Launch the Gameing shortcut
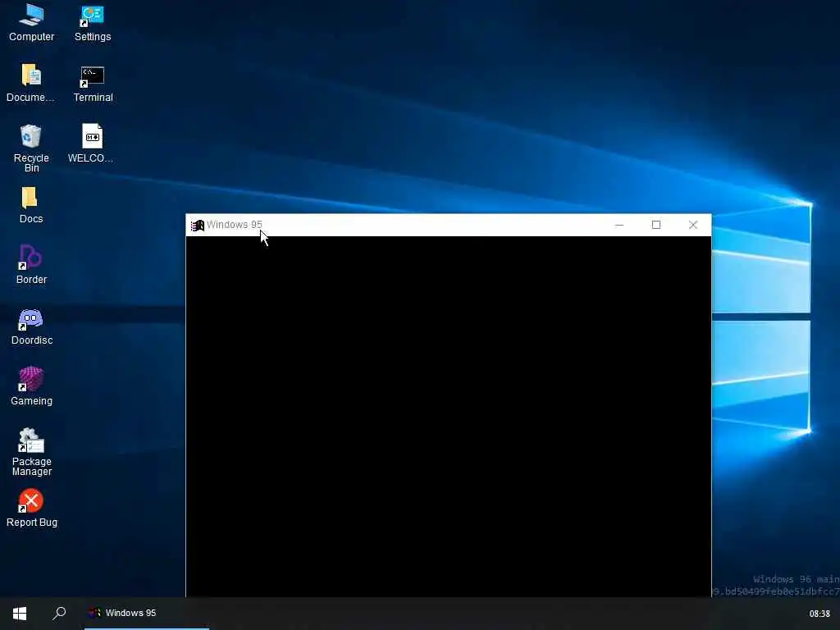Viewport: 840px width, 630px height. 31,386
